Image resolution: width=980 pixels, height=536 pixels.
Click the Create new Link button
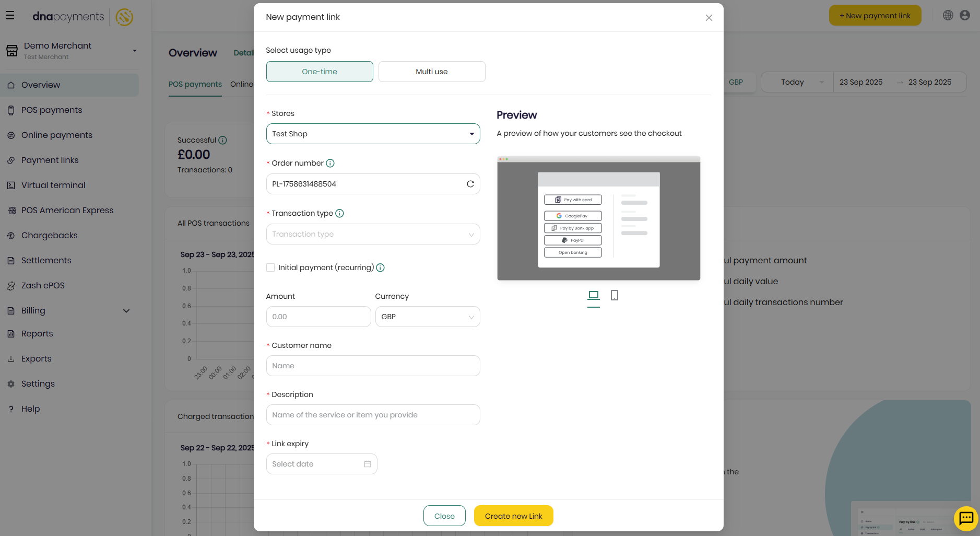point(513,516)
